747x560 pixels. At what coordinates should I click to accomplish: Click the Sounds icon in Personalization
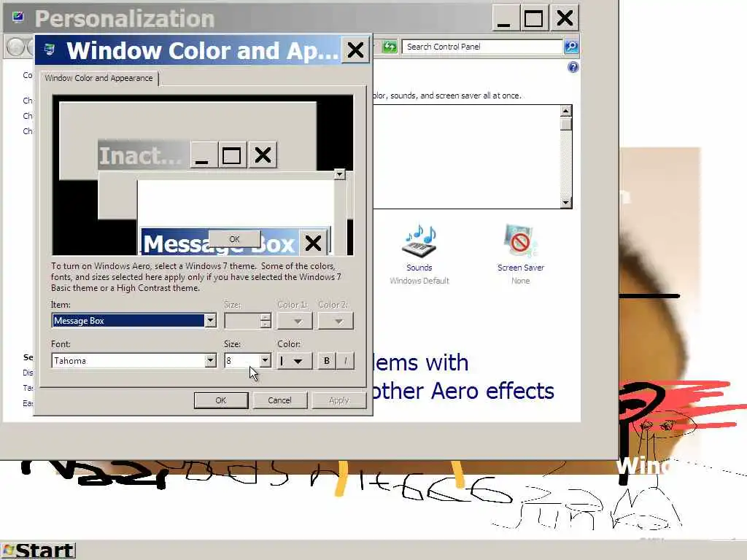pyautogui.click(x=419, y=241)
